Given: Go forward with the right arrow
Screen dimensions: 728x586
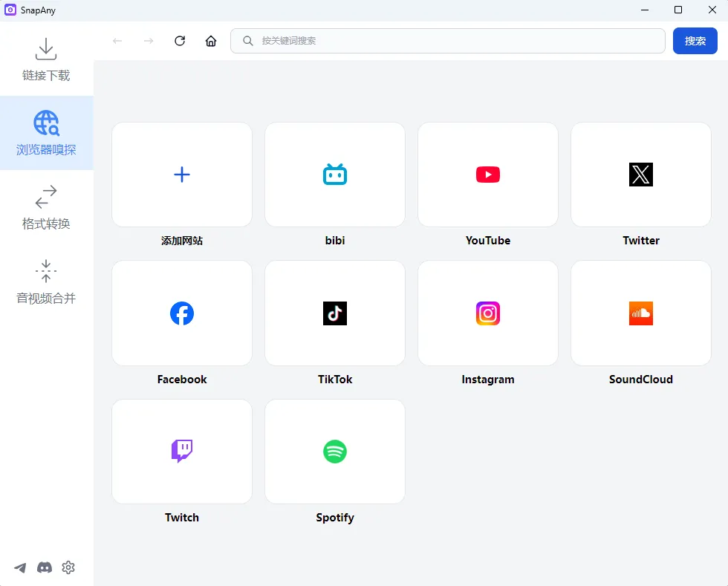Looking at the screenshot, I should pos(149,41).
